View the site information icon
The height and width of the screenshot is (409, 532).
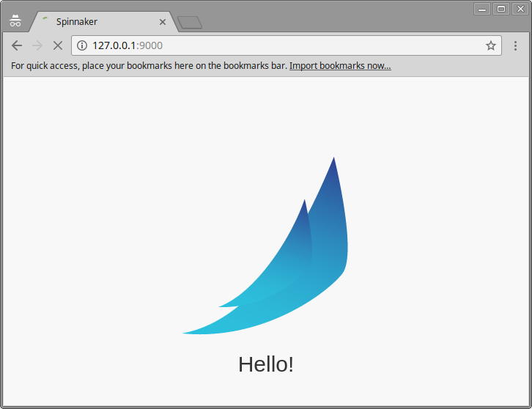tap(82, 45)
